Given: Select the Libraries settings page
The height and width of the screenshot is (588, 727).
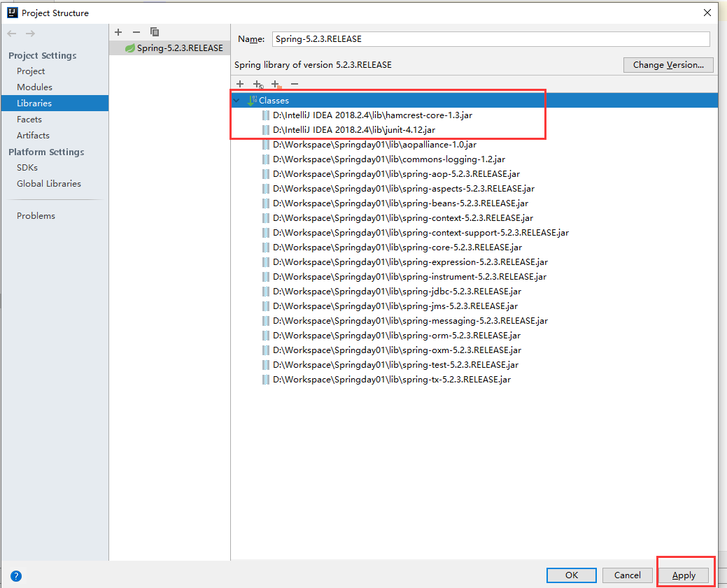Looking at the screenshot, I should point(55,103).
